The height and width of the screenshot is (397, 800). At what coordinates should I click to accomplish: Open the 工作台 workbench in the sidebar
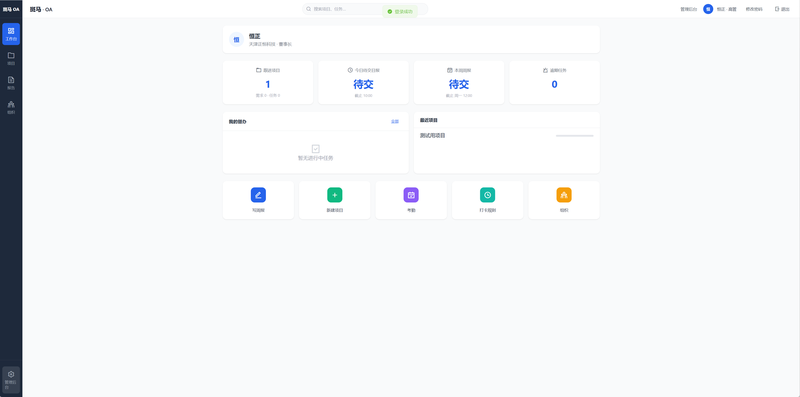(11, 34)
